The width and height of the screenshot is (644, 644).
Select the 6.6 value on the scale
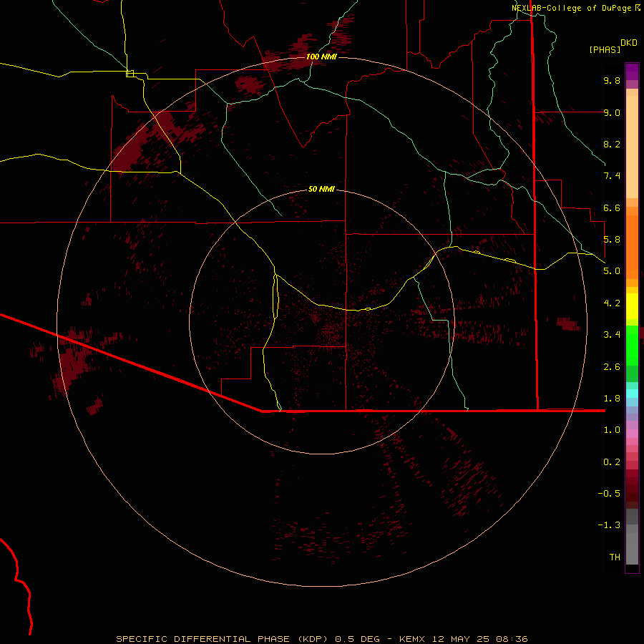tap(612, 208)
